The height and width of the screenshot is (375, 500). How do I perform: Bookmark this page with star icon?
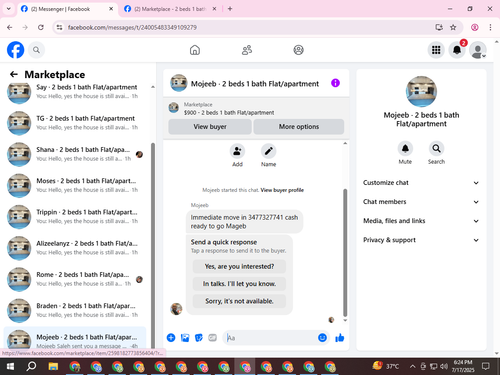(x=453, y=27)
